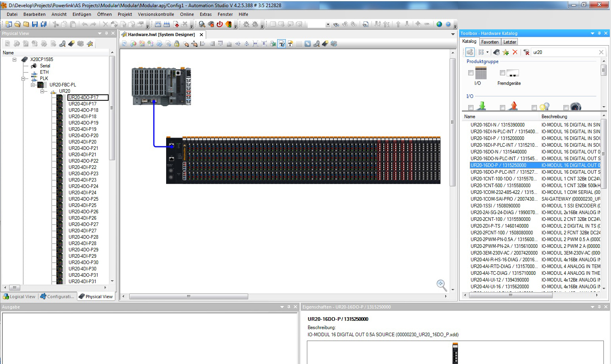This screenshot has width=611, height=364.
Task: Check the I/O product group checkbox
Action: tap(471, 73)
